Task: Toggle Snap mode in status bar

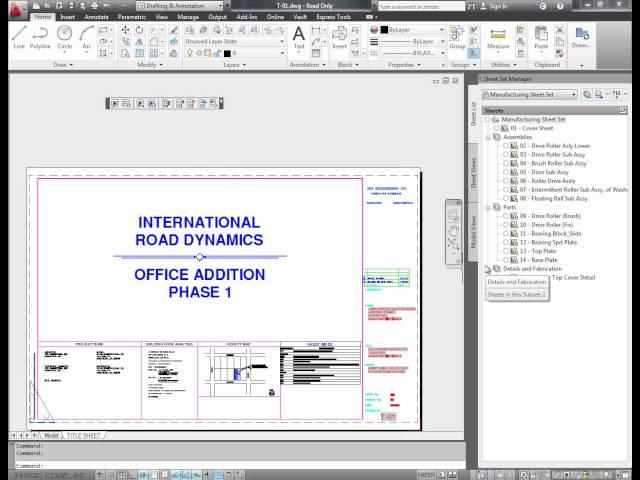Action: 112,475
